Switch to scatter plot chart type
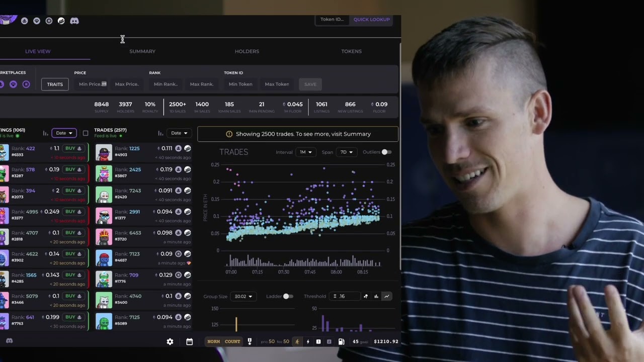This screenshot has width=644, height=362. 366,296
